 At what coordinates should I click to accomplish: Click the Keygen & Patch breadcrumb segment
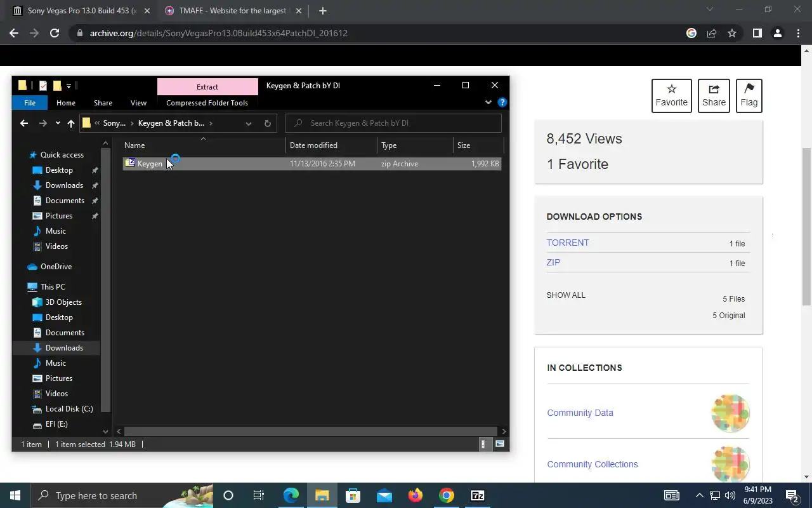point(171,123)
